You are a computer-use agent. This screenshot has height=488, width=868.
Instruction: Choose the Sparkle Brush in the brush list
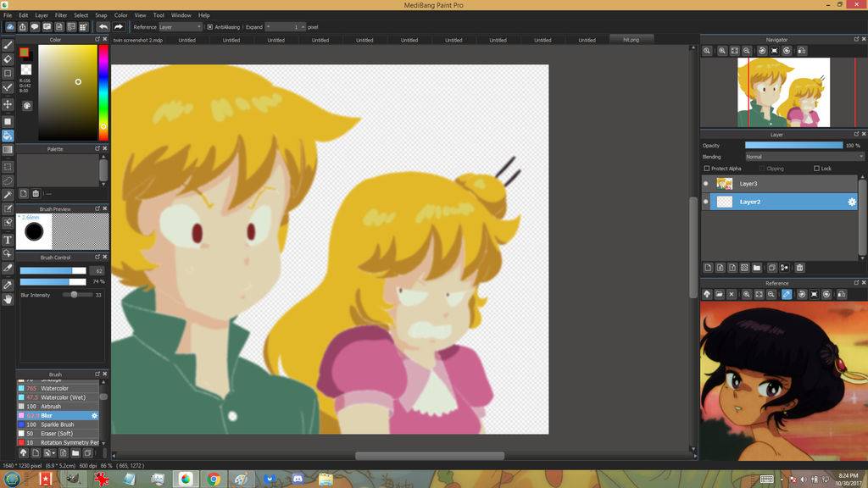point(57,424)
